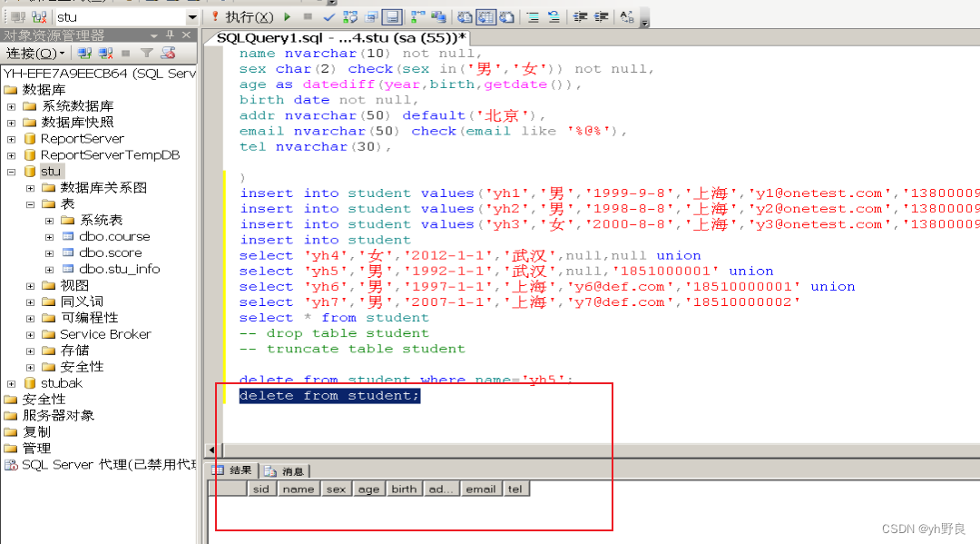Close the Object Explorer panel
Viewport: 980px width, 544px height.
pyautogui.click(x=186, y=35)
